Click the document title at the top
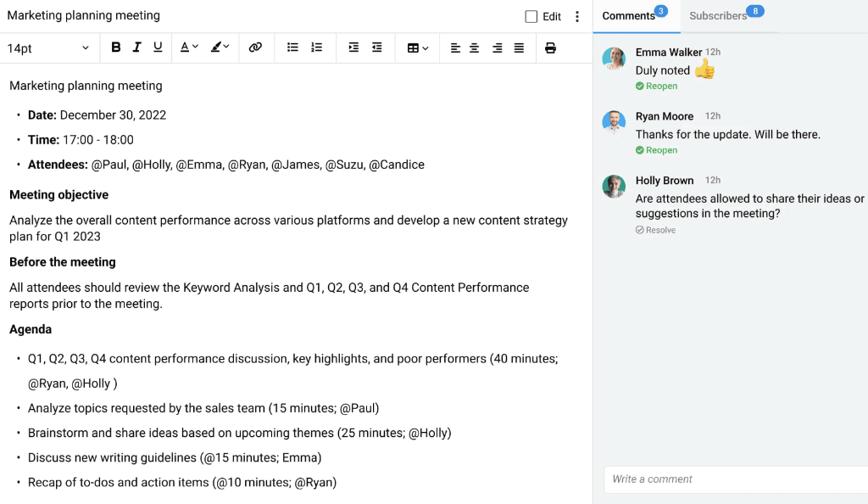This screenshot has height=504, width=868. [x=84, y=15]
